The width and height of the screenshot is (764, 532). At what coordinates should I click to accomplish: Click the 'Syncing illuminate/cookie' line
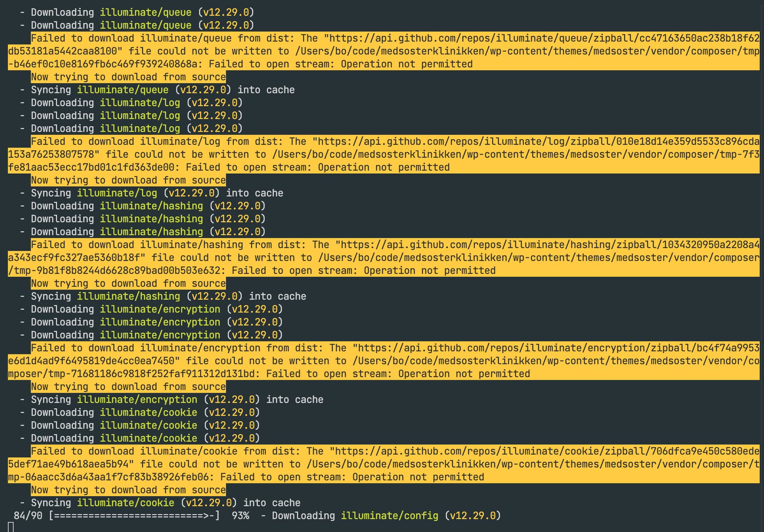pyautogui.click(x=165, y=503)
